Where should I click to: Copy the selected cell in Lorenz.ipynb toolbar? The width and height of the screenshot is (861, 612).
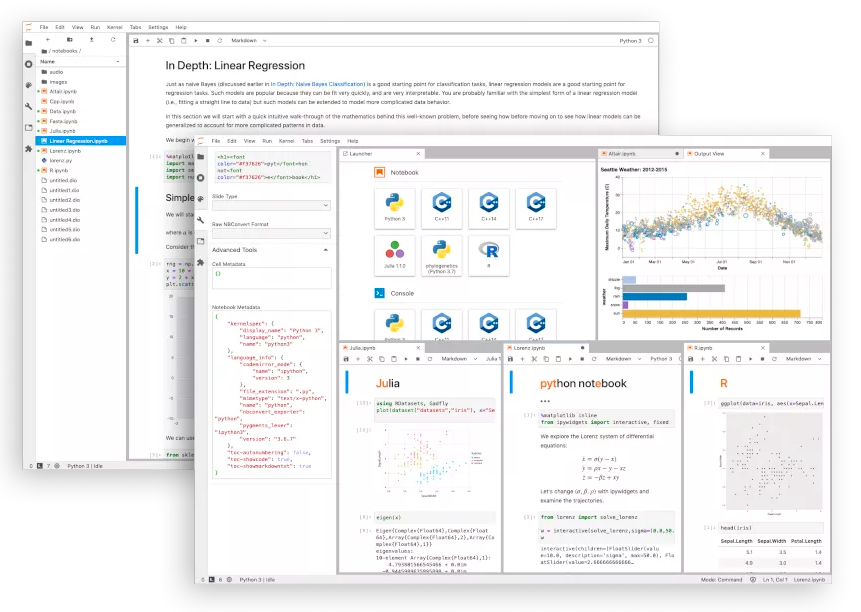546,359
